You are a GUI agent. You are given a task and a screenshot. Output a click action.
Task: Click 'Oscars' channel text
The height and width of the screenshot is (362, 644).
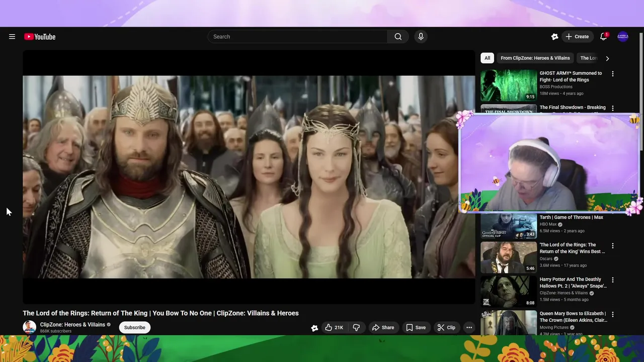point(546,259)
